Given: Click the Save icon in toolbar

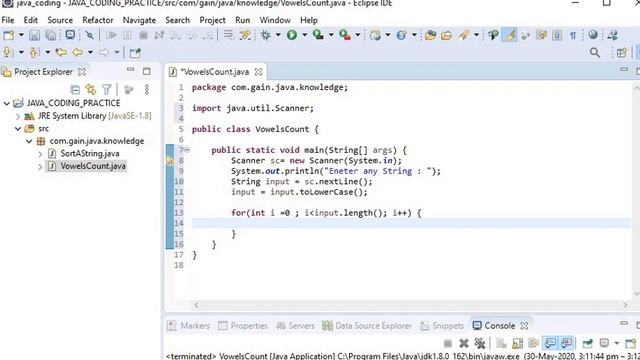Looking at the screenshot, I should click(x=34, y=35).
